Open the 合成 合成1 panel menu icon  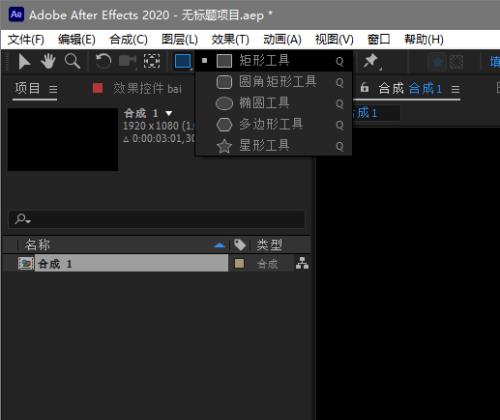point(456,89)
